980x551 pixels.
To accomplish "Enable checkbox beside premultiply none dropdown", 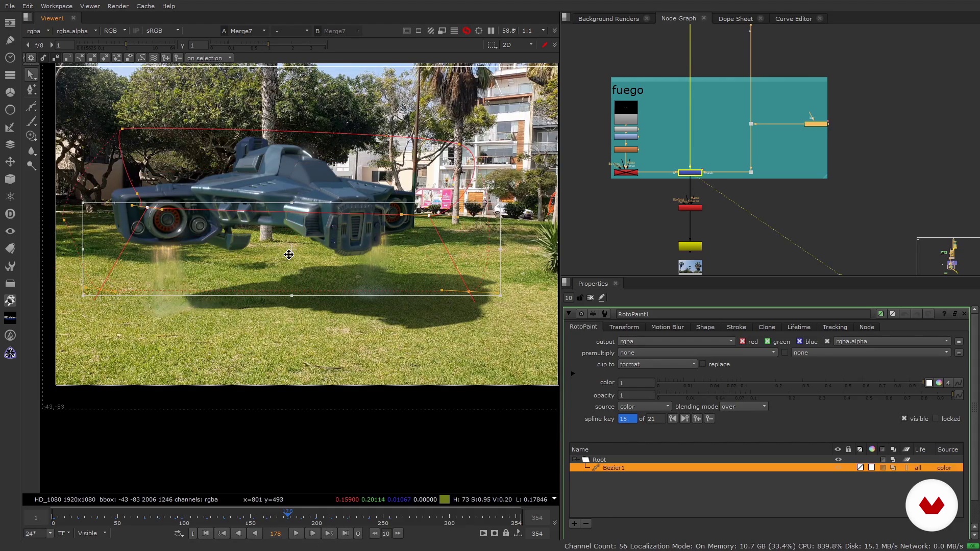I will pyautogui.click(x=785, y=353).
